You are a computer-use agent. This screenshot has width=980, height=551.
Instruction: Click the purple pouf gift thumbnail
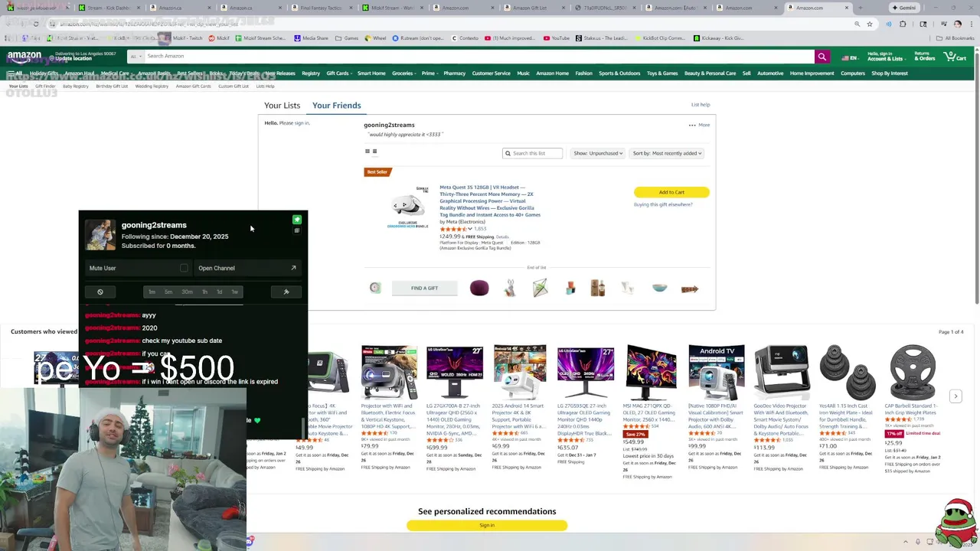click(479, 289)
